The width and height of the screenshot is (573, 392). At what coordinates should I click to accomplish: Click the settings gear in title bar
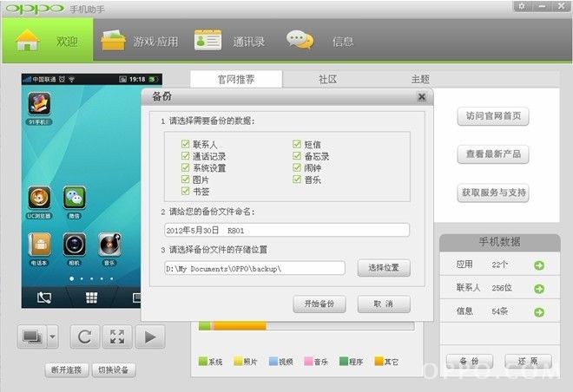pos(522,6)
